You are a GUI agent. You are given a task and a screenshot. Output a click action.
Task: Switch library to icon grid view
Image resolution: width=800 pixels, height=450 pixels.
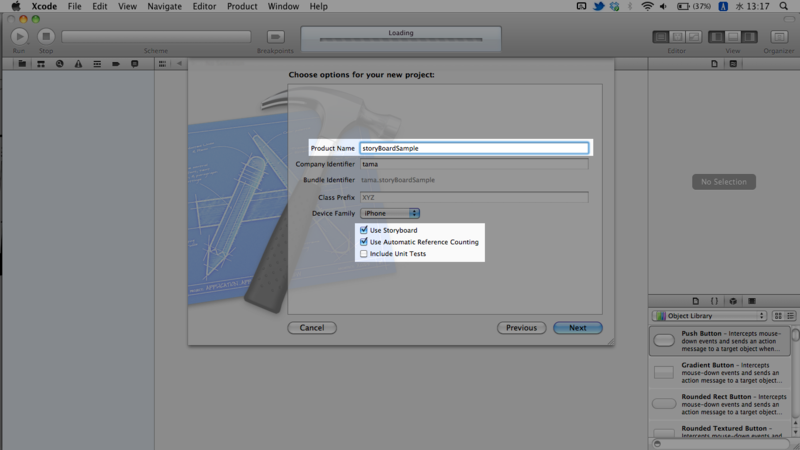click(x=778, y=316)
